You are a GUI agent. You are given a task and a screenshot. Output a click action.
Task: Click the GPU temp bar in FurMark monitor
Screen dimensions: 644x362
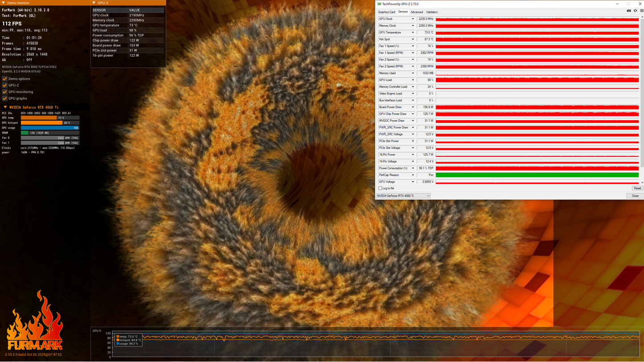coord(50,118)
